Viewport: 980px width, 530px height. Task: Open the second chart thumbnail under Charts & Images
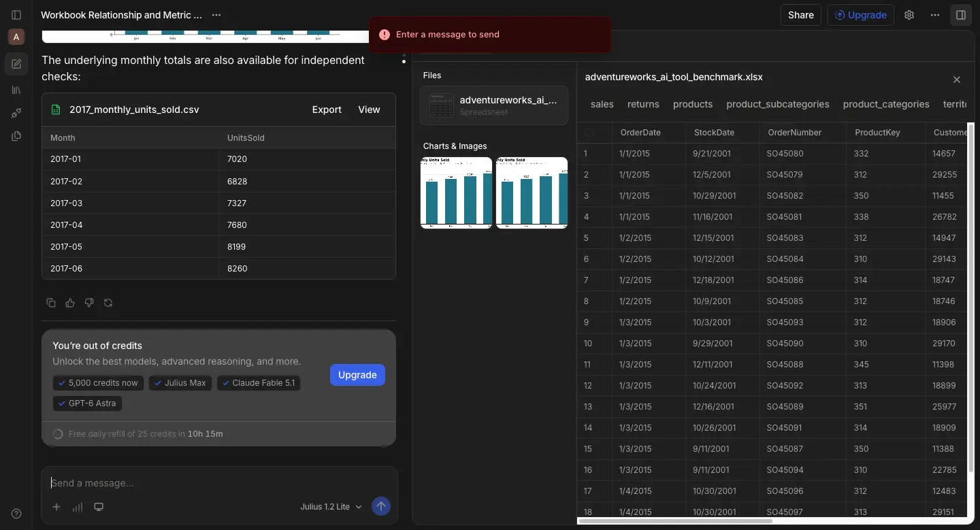click(x=532, y=193)
